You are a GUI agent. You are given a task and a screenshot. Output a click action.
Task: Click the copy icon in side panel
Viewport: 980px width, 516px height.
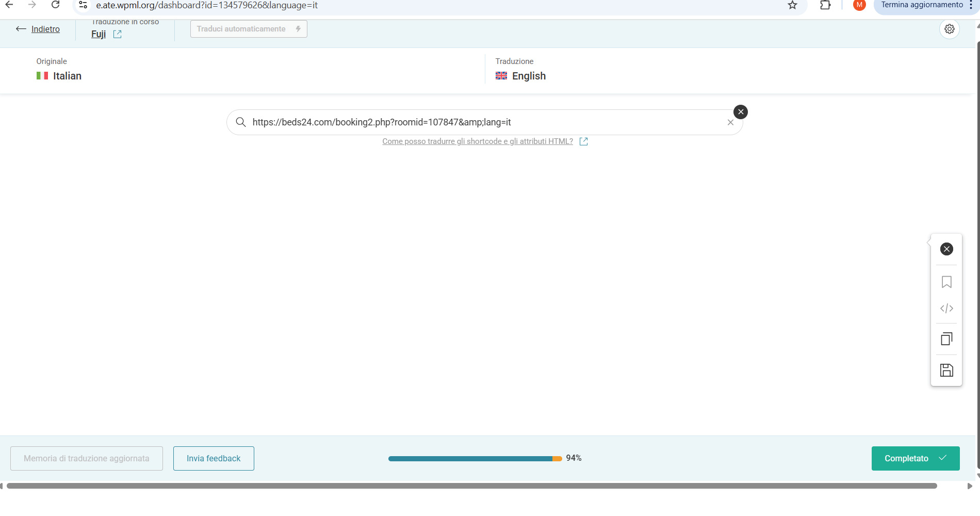[946, 339]
